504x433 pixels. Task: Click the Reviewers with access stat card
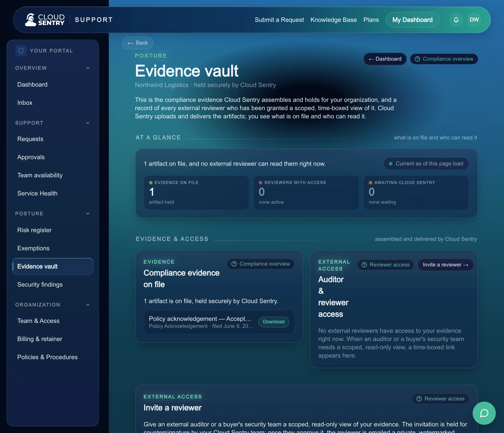coord(306,192)
